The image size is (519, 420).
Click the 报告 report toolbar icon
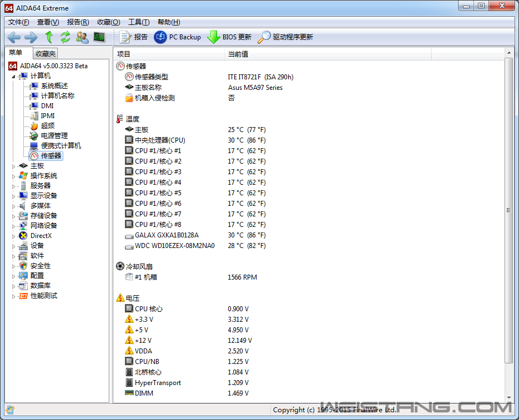134,37
